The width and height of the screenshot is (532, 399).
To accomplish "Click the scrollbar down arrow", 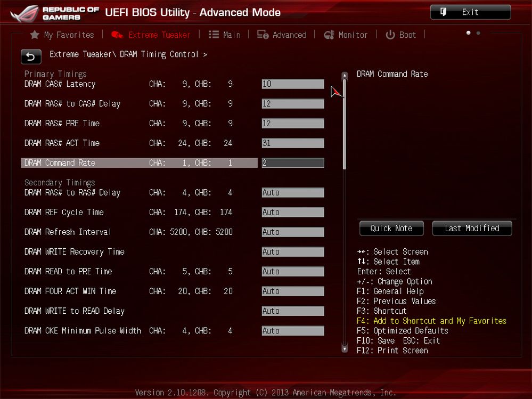I will pyautogui.click(x=345, y=349).
